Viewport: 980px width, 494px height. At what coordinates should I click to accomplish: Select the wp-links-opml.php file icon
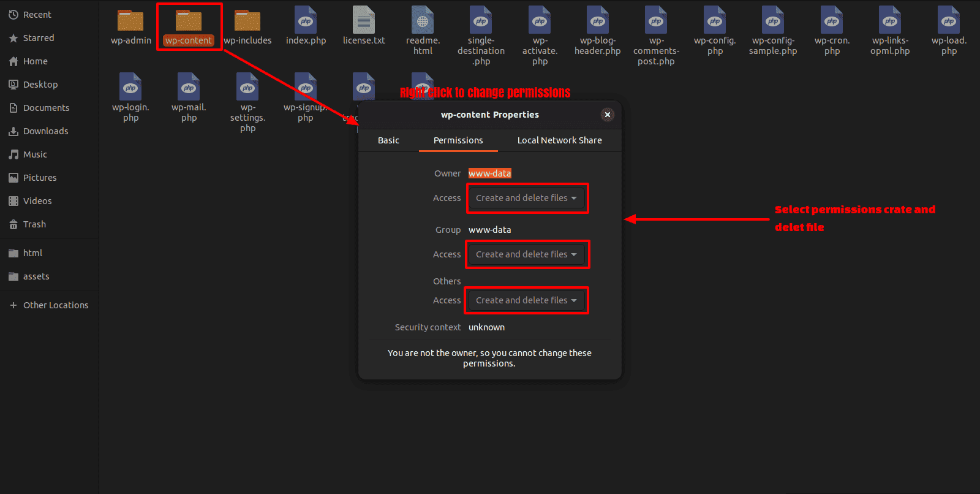(890, 20)
